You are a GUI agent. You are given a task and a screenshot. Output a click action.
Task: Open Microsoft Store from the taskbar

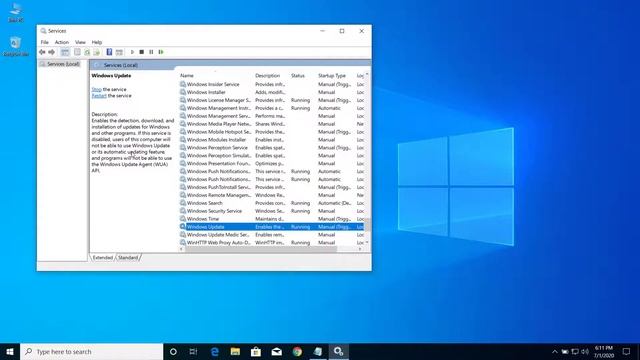[256, 351]
